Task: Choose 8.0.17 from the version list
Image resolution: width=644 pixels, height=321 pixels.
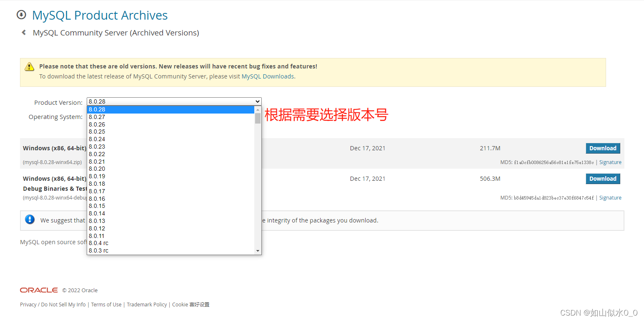Action: [x=170, y=191]
